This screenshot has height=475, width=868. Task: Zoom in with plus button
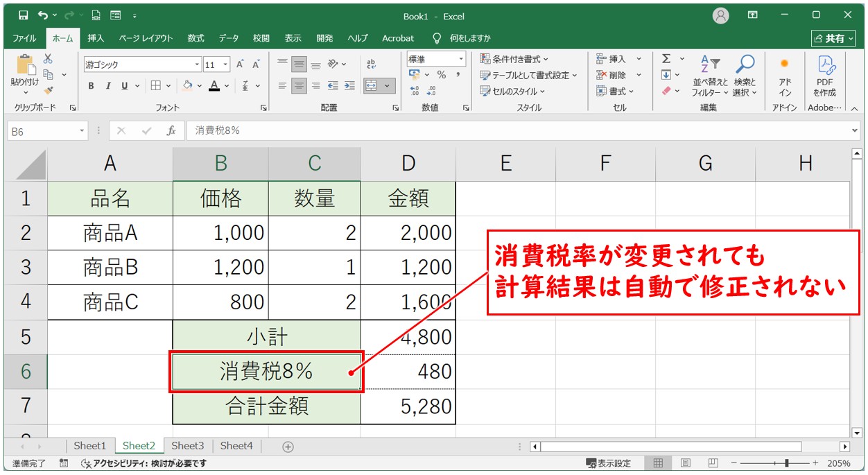[815, 463]
